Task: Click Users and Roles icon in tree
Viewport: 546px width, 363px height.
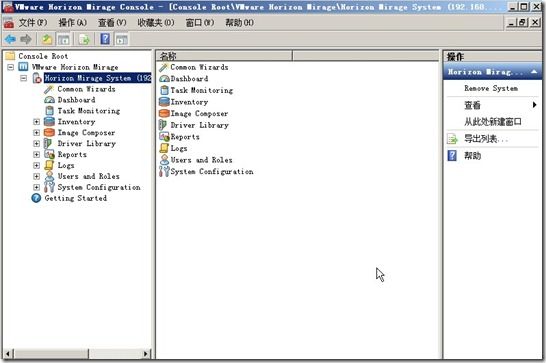Action: tap(49, 176)
